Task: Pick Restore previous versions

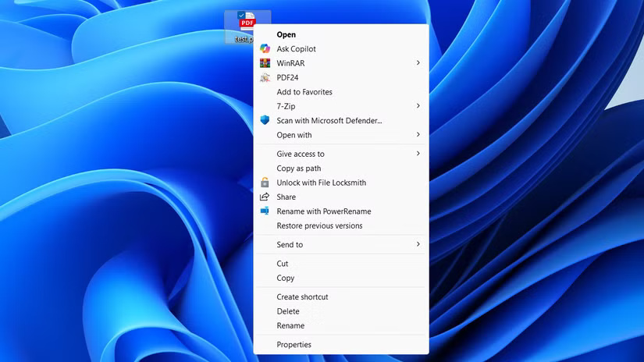Action: [x=319, y=226]
